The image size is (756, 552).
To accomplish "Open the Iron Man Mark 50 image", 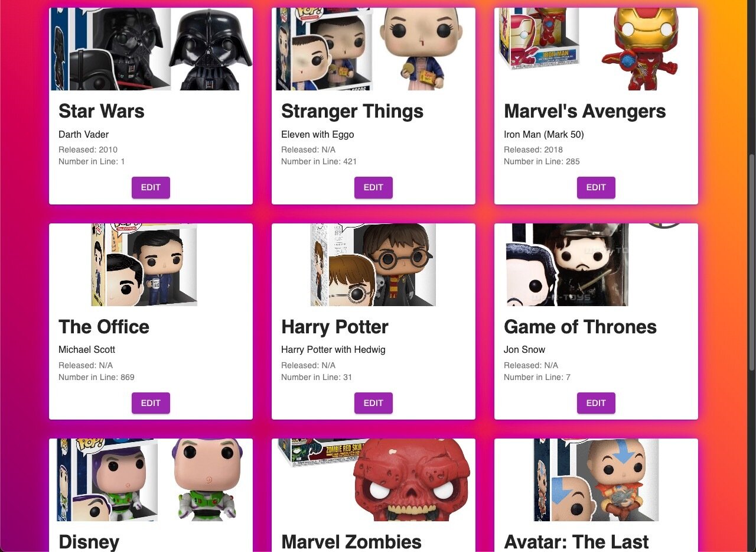I will (x=596, y=49).
